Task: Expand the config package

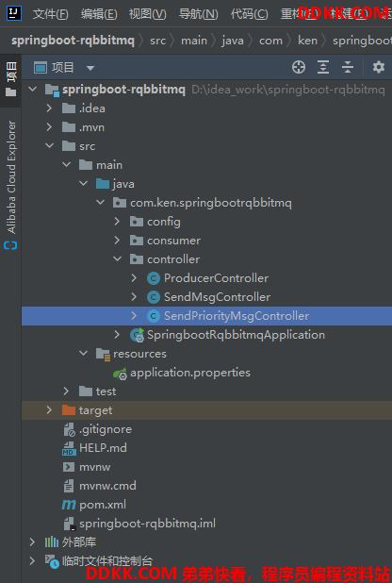Action: (x=117, y=222)
